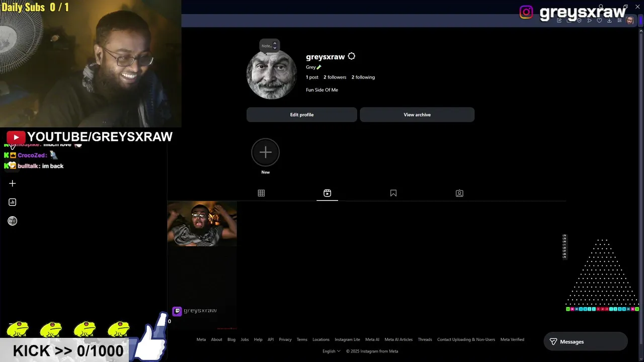Click the CrocoZed chat username
Image resolution: width=644 pixels, height=362 pixels.
coord(32,155)
